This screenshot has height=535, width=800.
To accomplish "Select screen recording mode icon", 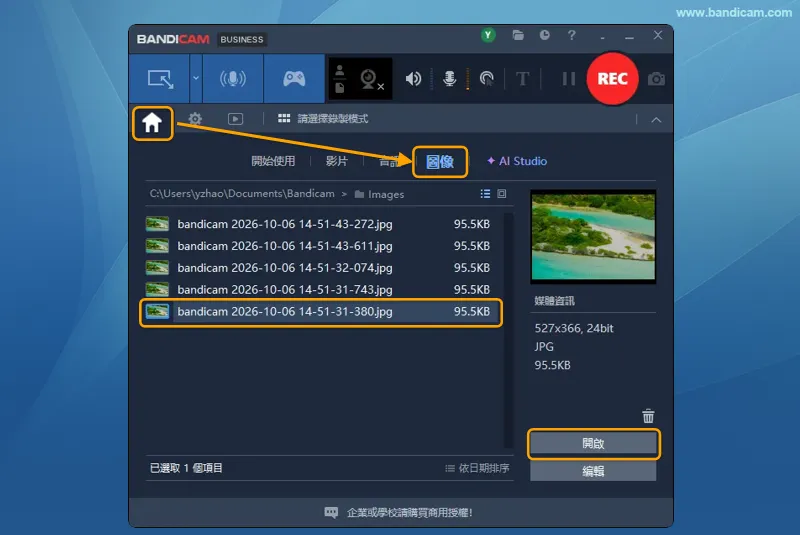I will [x=160, y=79].
